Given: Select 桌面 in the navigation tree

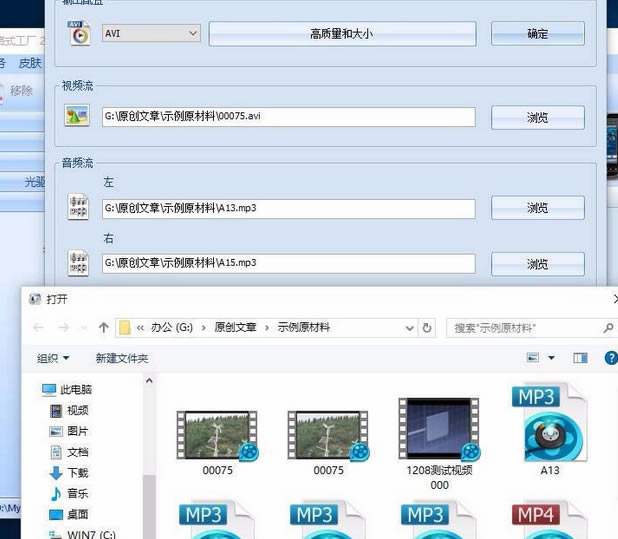Looking at the screenshot, I should point(69,514).
